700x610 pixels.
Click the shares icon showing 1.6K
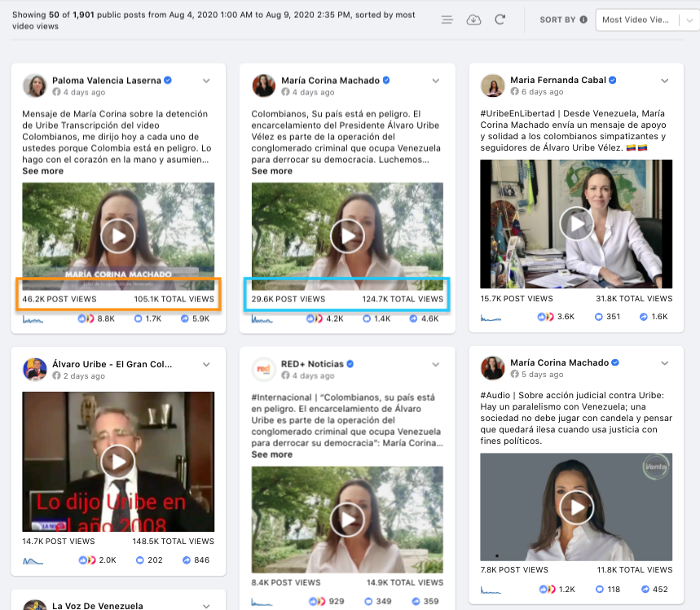point(643,316)
